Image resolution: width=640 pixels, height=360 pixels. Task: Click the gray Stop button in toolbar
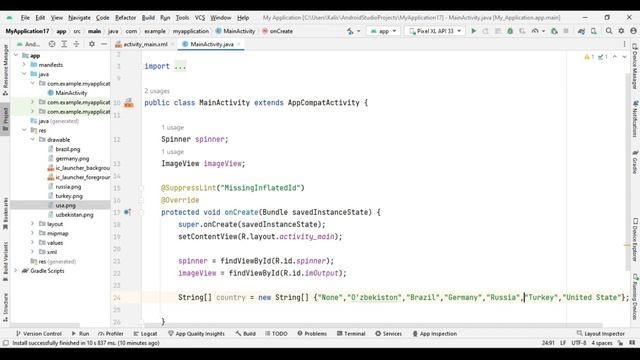click(566, 31)
